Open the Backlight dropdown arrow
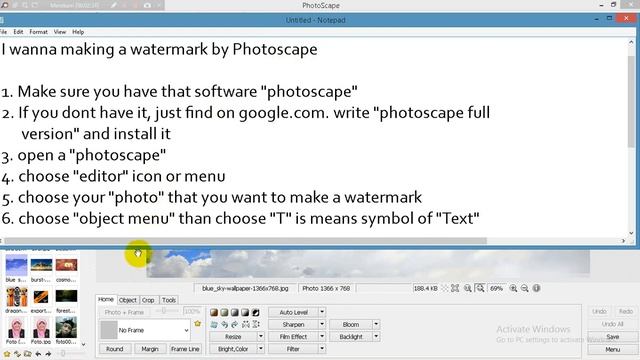 point(376,337)
